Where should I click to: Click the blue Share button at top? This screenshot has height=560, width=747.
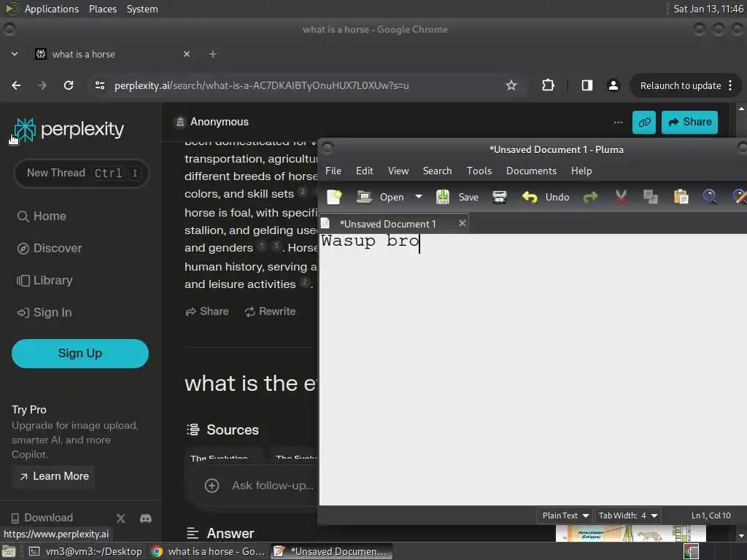point(689,122)
